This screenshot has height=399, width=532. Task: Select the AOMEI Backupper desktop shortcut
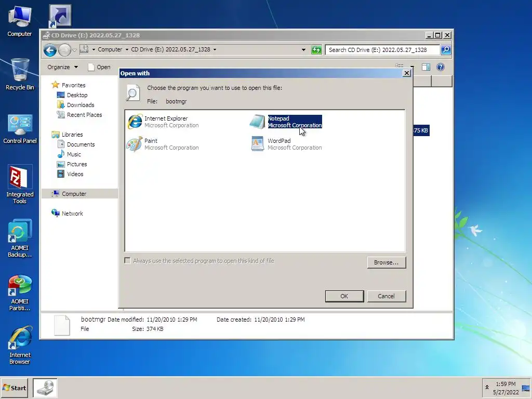[20, 238]
